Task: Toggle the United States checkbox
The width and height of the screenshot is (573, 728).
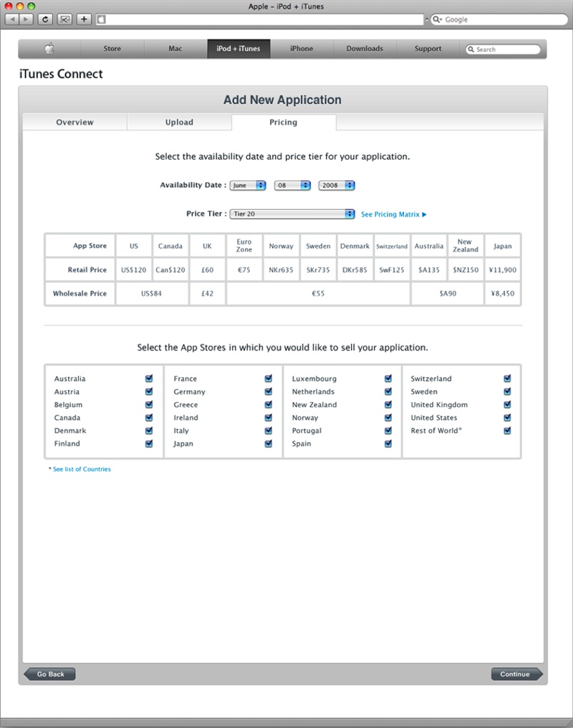Action: (507, 418)
